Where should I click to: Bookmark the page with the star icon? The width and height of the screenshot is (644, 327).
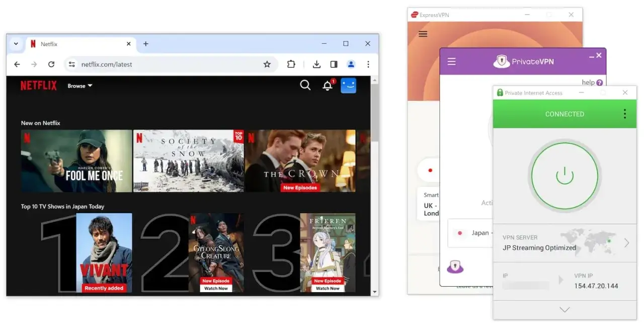pos(267,64)
